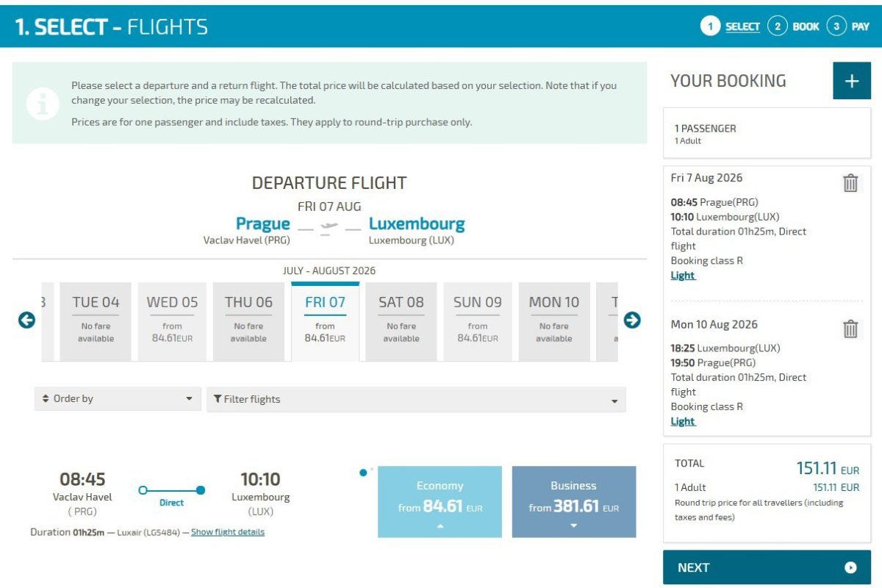Delete the Fri 7 Aug flight
Image resolution: width=882 pixels, height=588 pixels.
(x=850, y=182)
